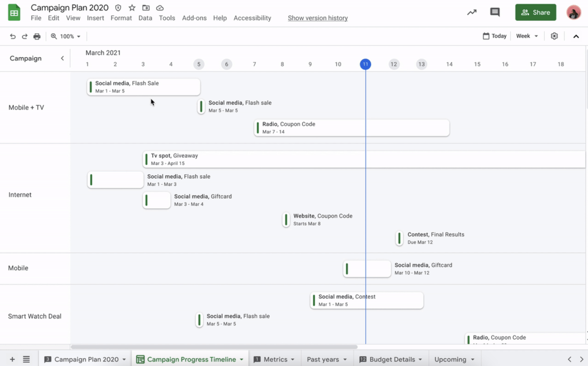Click the Redo icon

click(x=24, y=36)
